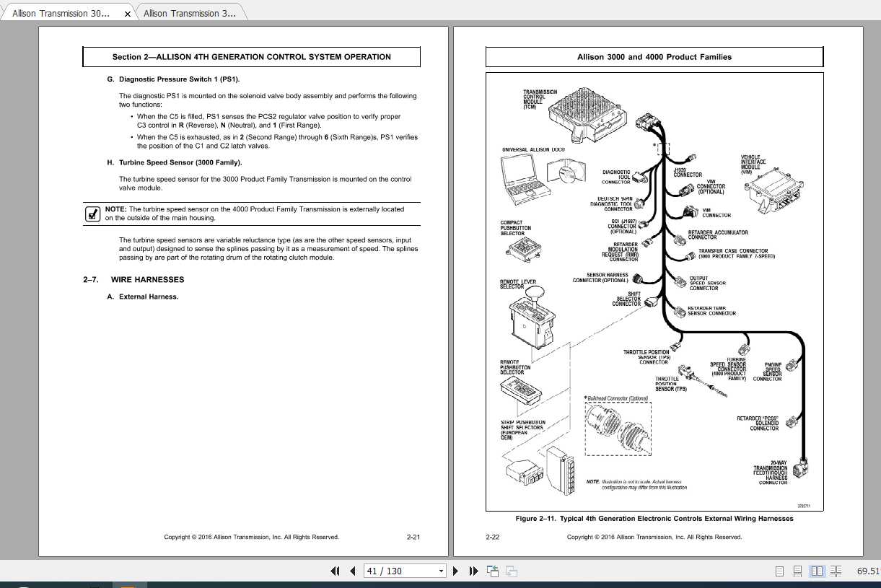
Task: Toggle two-page facing layout
Action: pos(817,571)
